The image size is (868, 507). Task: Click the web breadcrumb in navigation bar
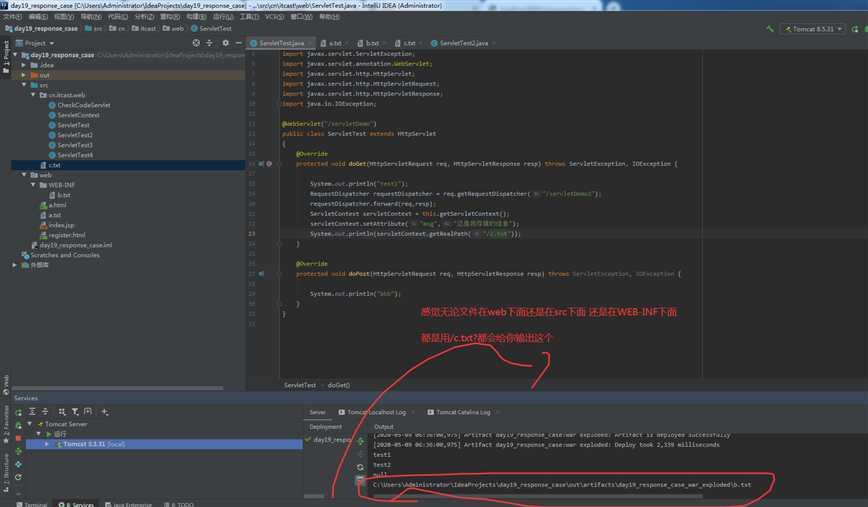tap(173, 28)
